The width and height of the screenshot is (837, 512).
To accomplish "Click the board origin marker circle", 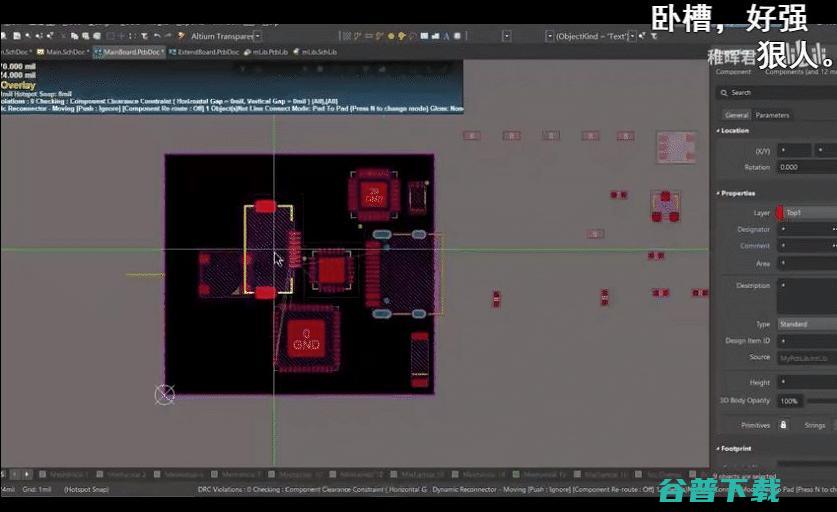I will point(164,395).
